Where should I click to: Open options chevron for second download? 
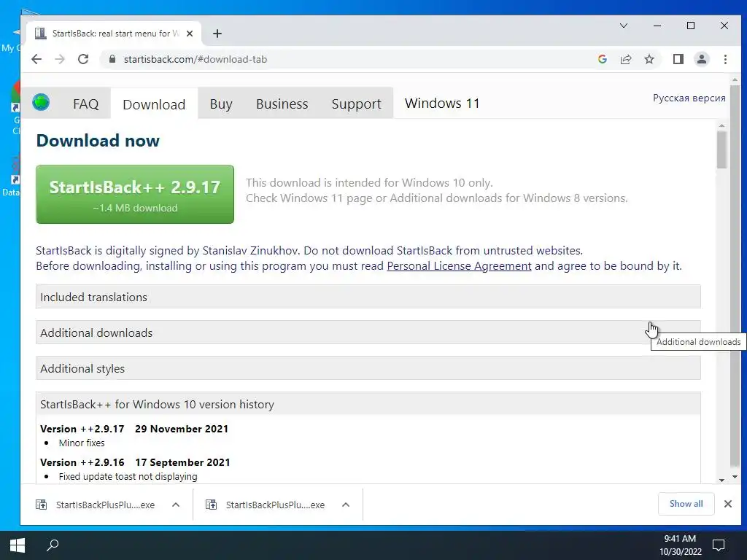pos(346,505)
